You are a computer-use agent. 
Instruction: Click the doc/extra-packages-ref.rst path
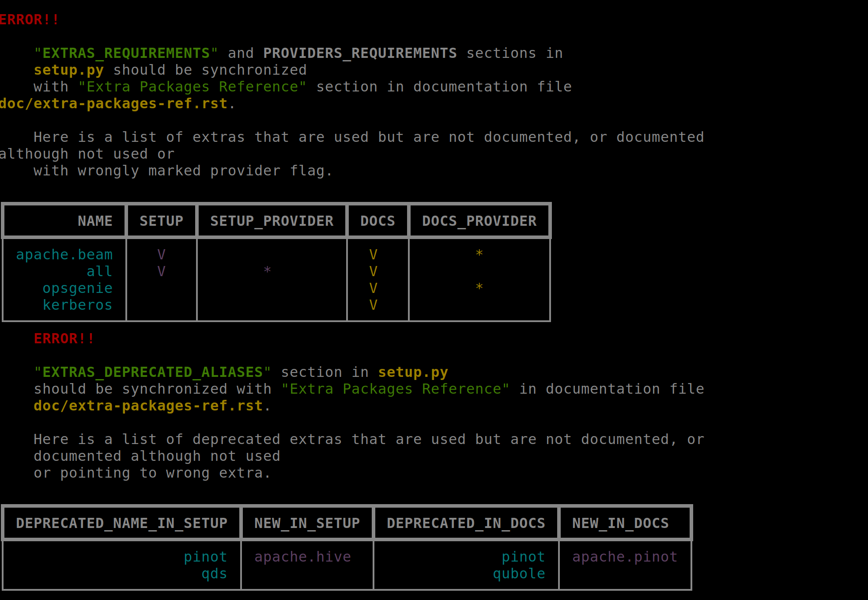pos(113,103)
